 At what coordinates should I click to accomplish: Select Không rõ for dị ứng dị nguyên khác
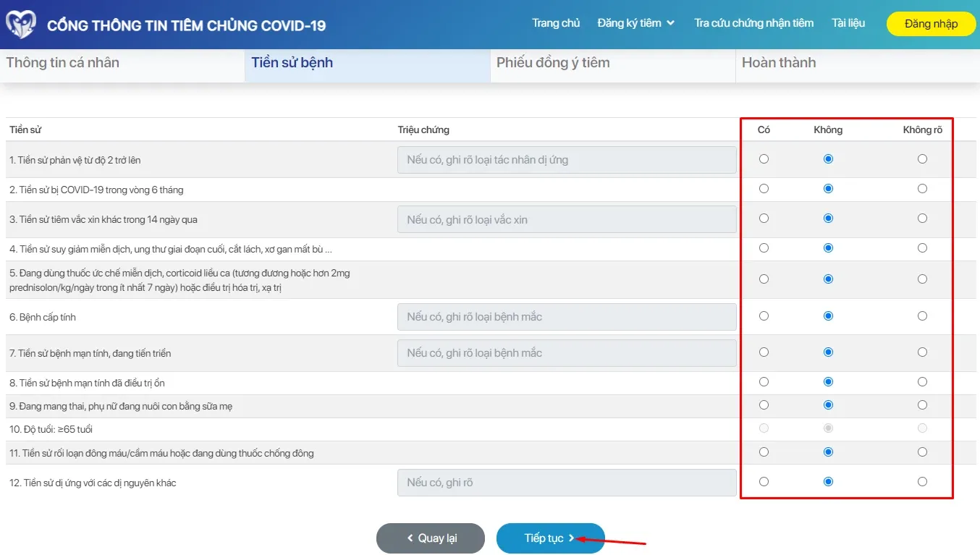922,482
